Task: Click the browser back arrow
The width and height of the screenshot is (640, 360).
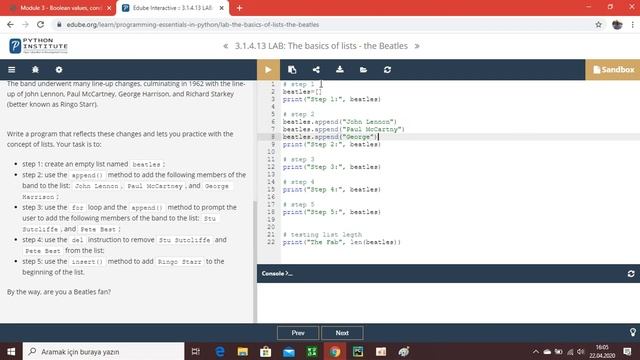Action: coord(10,24)
